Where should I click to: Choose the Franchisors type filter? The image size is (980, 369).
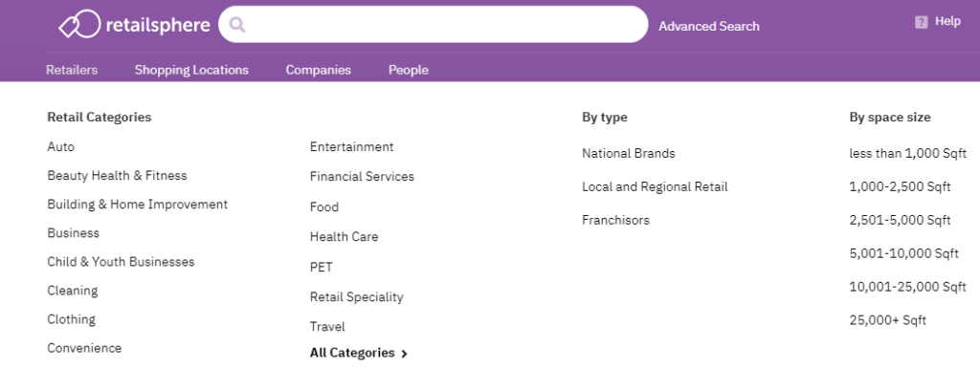[615, 220]
